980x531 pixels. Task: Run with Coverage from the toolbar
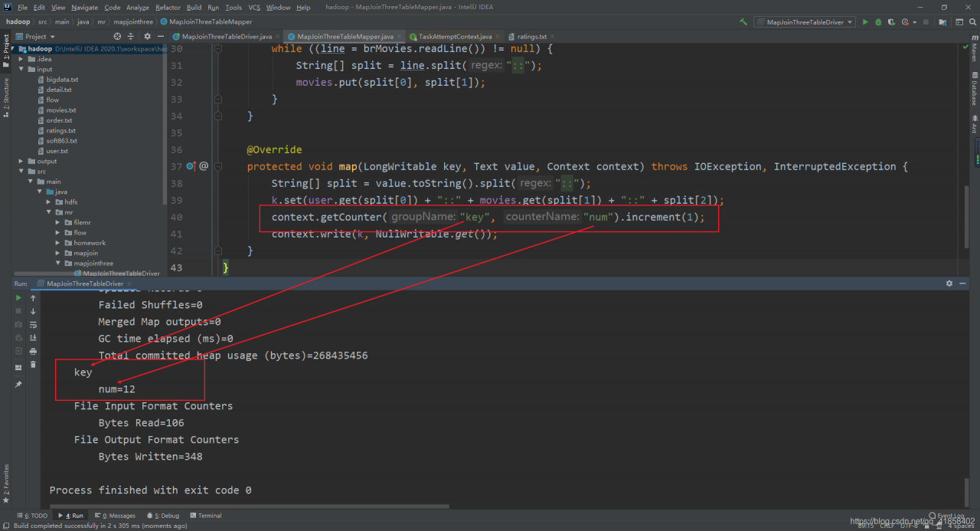coord(891,22)
